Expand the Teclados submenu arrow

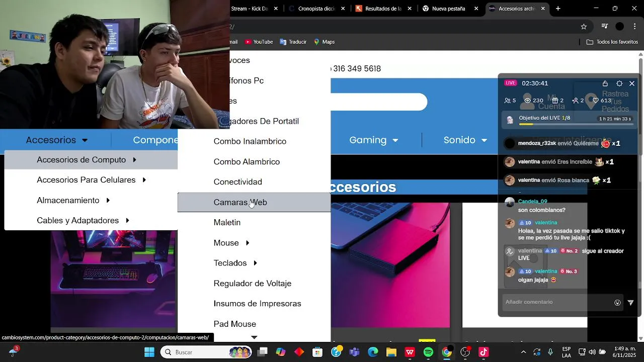click(x=255, y=263)
